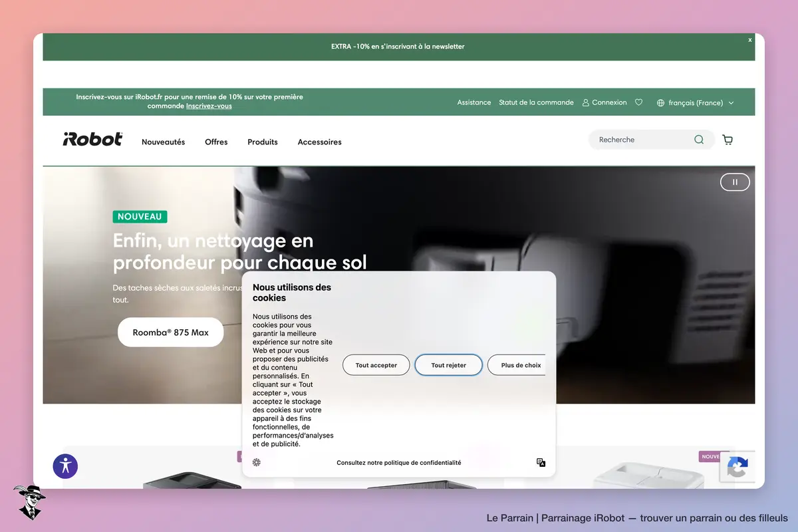Click the reCAPTCHA badge

737,467
